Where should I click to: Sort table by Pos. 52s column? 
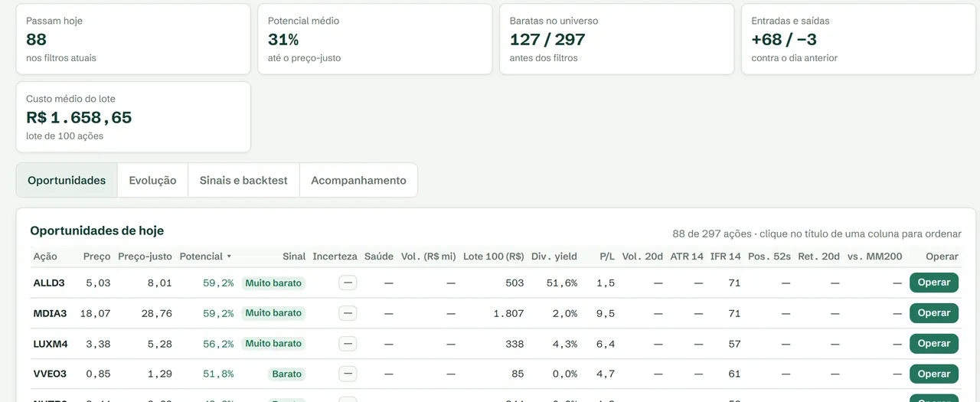point(769,257)
